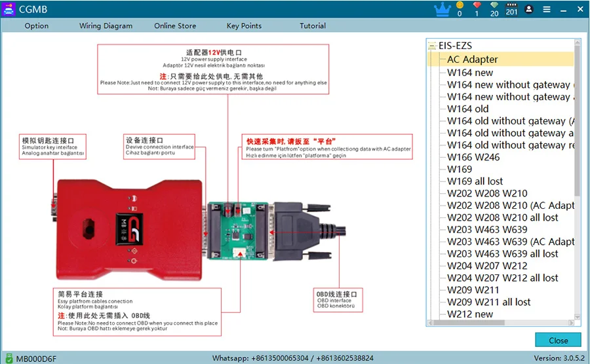Open the Online Store menu
590x364 pixels.
coord(175,26)
